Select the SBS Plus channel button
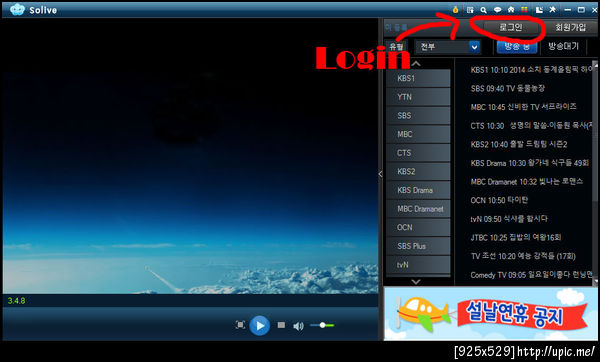 coord(418,246)
